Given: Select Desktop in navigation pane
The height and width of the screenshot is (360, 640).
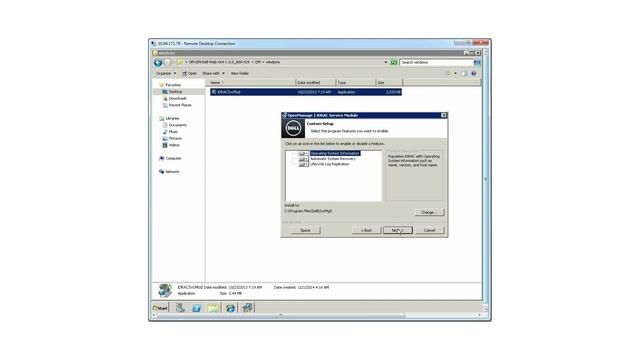Looking at the screenshot, I should [173, 92].
